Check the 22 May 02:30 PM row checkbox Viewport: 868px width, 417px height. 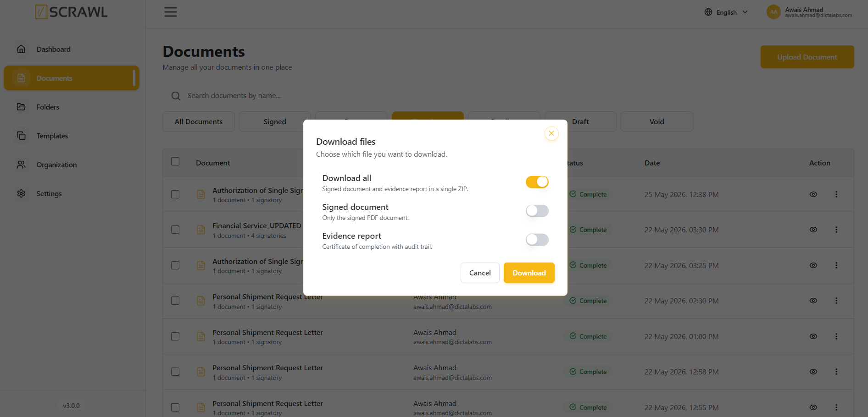pyautogui.click(x=175, y=301)
